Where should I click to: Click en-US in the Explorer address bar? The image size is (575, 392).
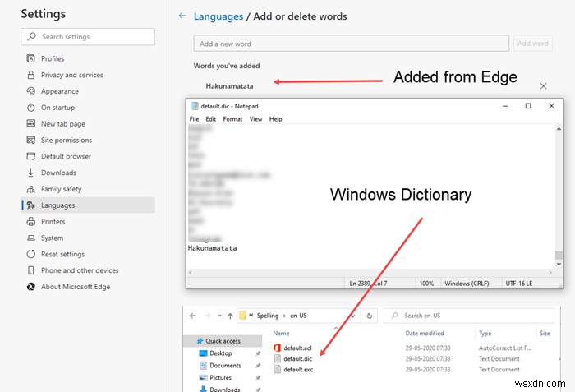pos(298,316)
